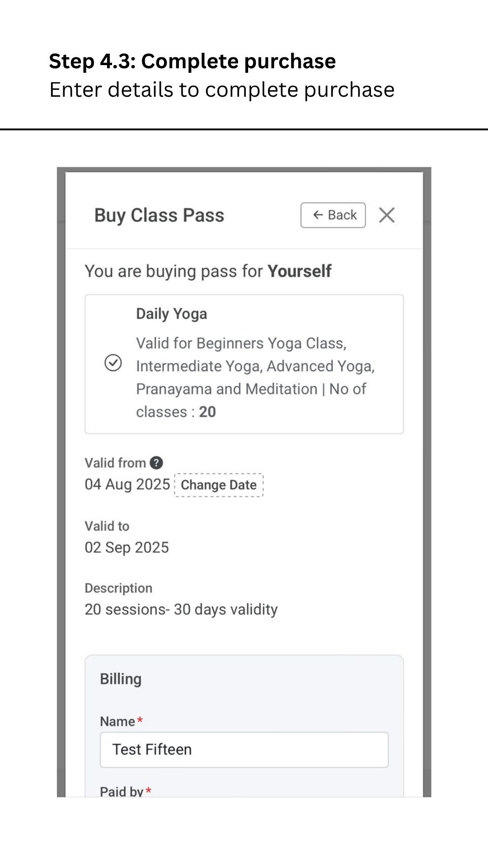Close the Buy Class Pass dialog
The height and width of the screenshot is (868, 488).
[x=387, y=215]
